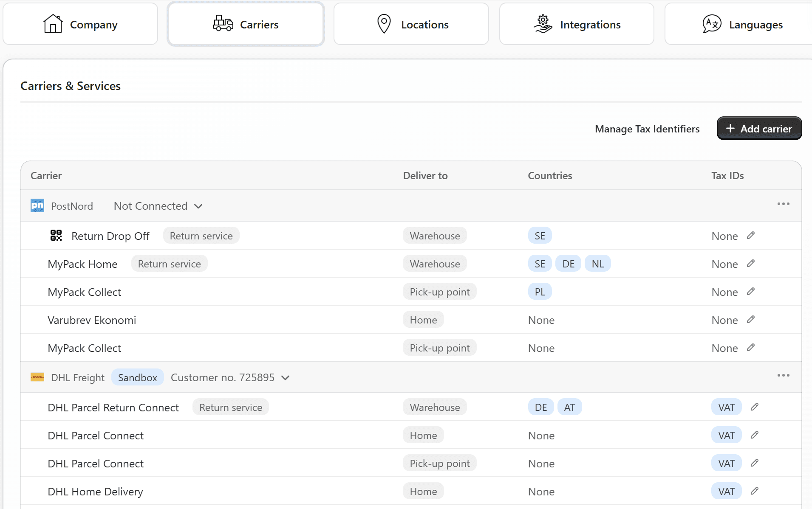Open Manage Tax Identifiers

tap(647, 129)
